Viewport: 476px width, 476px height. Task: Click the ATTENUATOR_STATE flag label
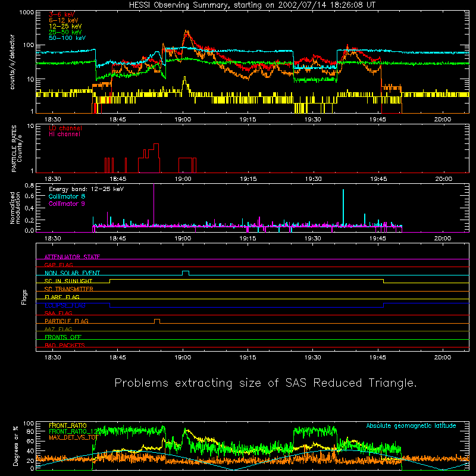[72, 257]
